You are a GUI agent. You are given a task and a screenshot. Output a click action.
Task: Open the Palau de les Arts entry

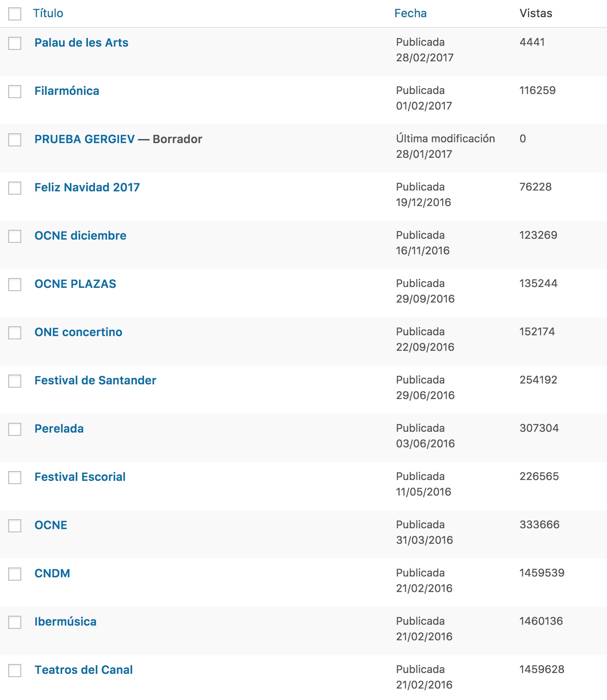pyautogui.click(x=81, y=43)
